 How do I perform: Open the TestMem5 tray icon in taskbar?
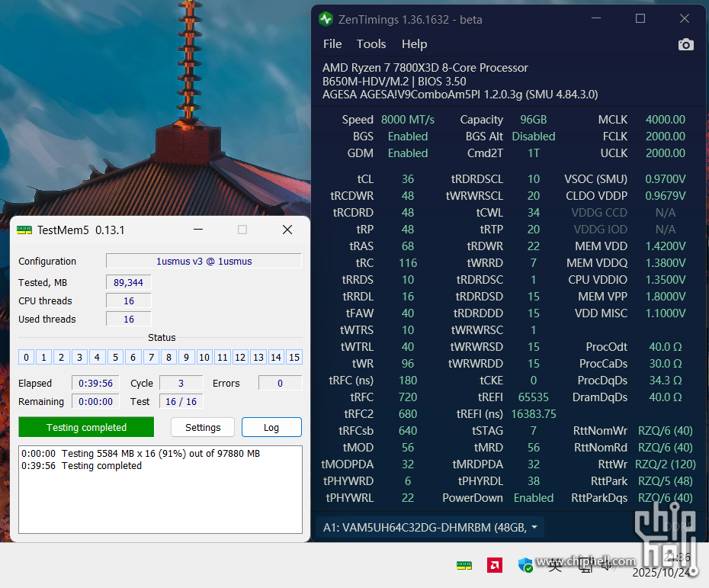click(464, 565)
